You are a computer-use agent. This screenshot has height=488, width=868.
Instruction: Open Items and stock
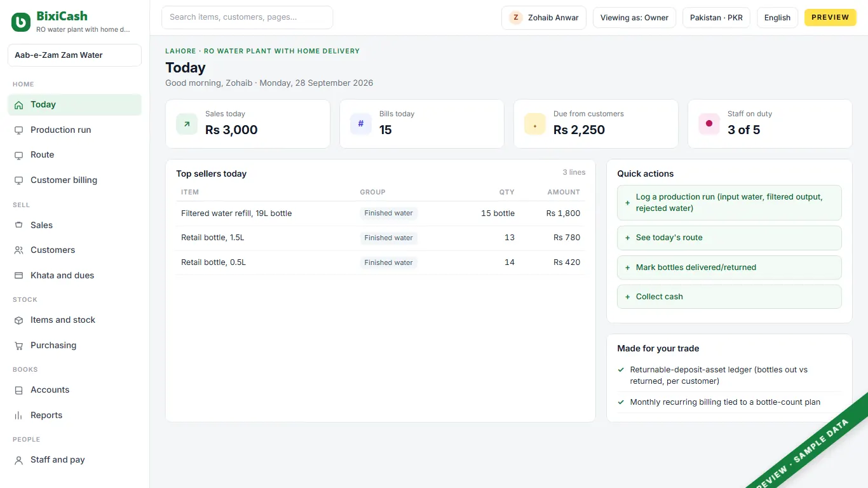74,320
